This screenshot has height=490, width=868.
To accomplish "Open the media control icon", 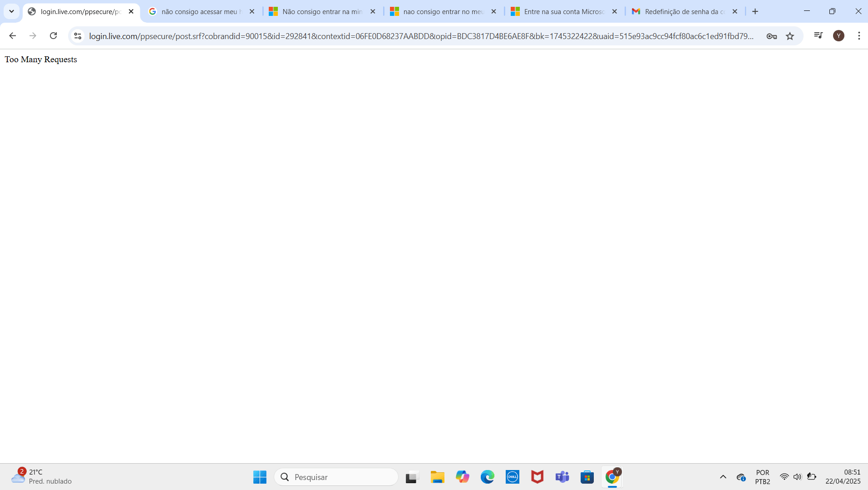I will coord(818,35).
